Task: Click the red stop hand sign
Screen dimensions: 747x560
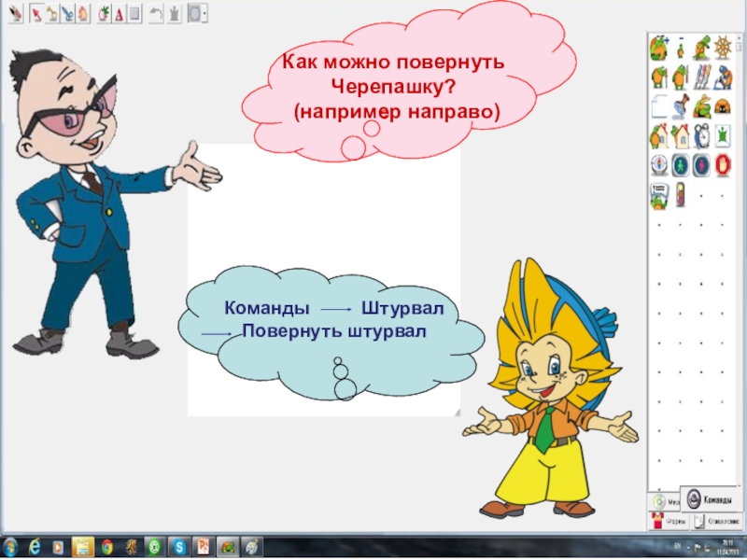Action: click(x=723, y=166)
